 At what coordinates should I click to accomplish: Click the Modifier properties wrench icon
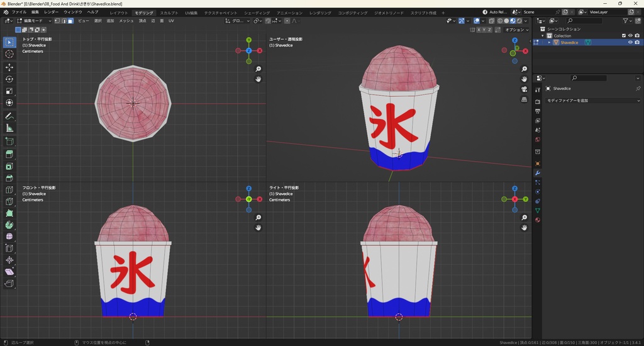pos(538,173)
